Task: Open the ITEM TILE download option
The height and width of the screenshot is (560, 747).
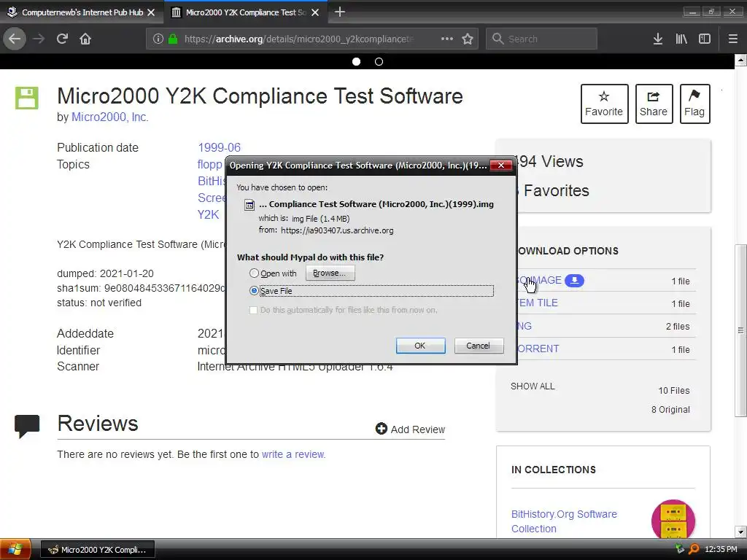Action: (x=537, y=303)
